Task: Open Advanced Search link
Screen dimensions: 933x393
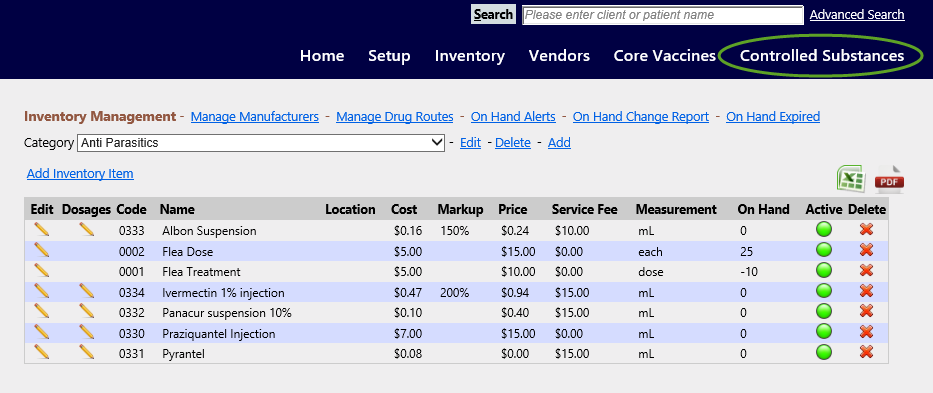Action: click(x=857, y=15)
